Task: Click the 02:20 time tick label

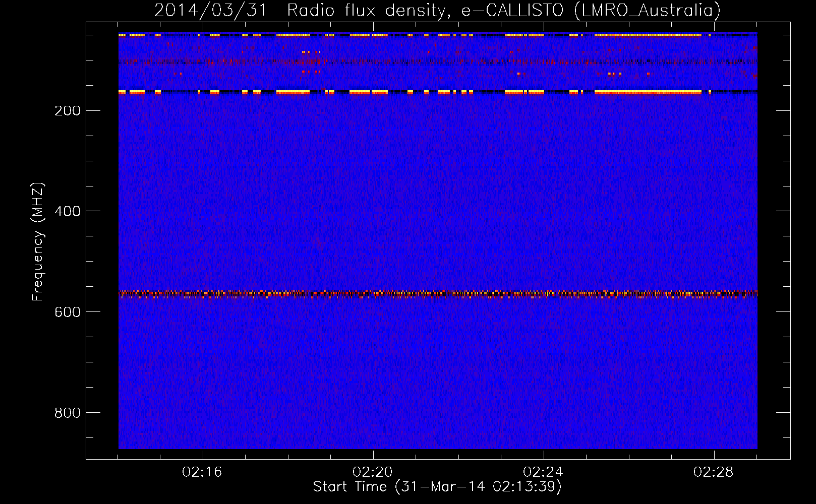Action: [373, 472]
